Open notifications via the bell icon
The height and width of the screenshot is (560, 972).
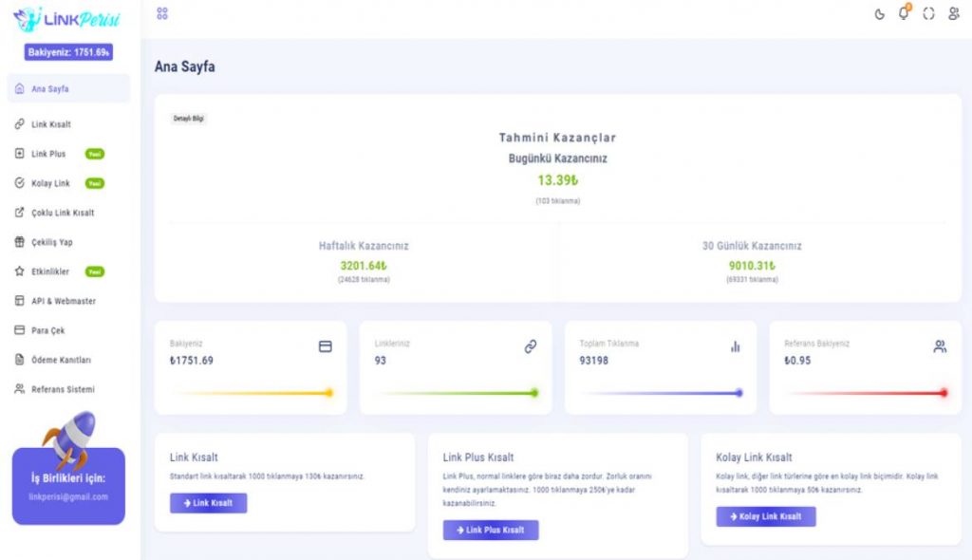point(904,13)
